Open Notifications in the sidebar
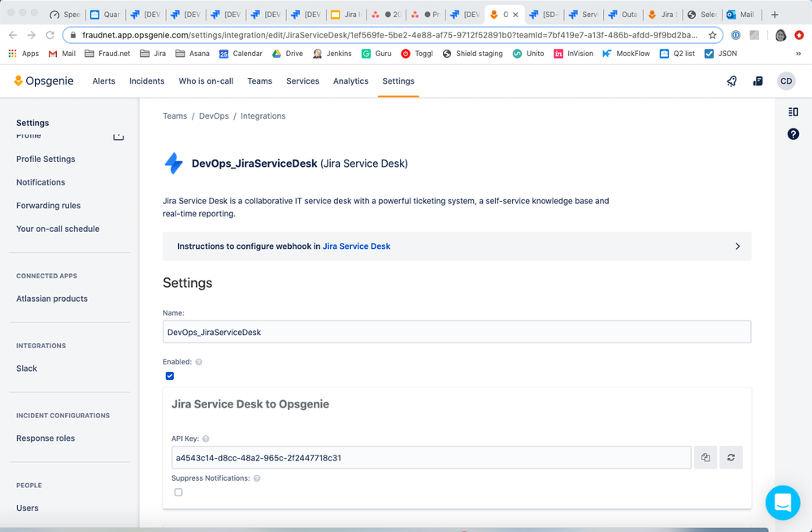 tap(41, 182)
